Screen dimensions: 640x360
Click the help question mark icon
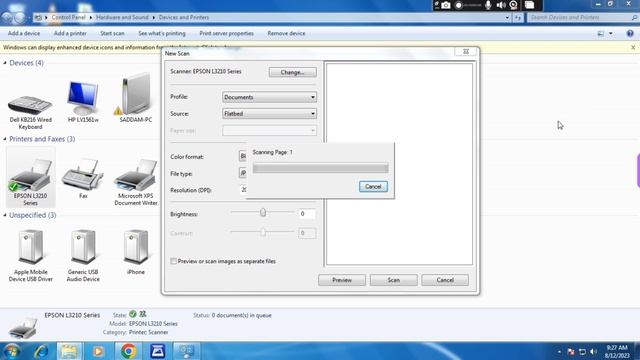(x=630, y=33)
